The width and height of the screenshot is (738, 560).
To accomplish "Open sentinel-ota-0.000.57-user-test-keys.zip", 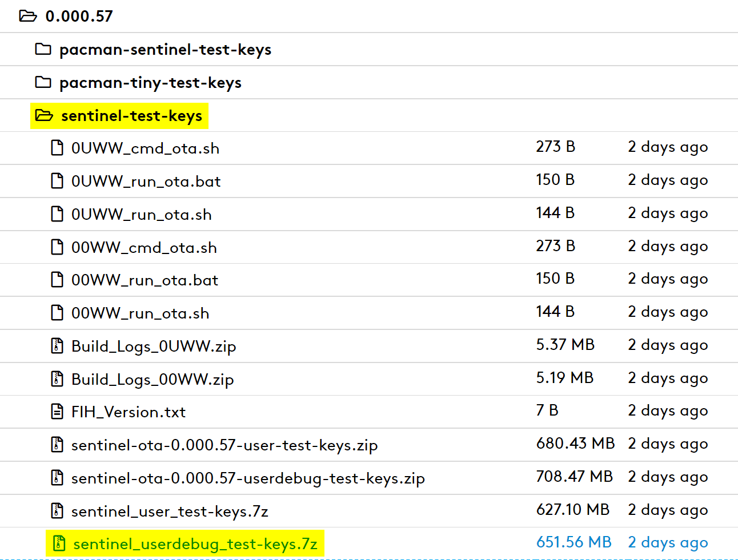I will tap(224, 445).
